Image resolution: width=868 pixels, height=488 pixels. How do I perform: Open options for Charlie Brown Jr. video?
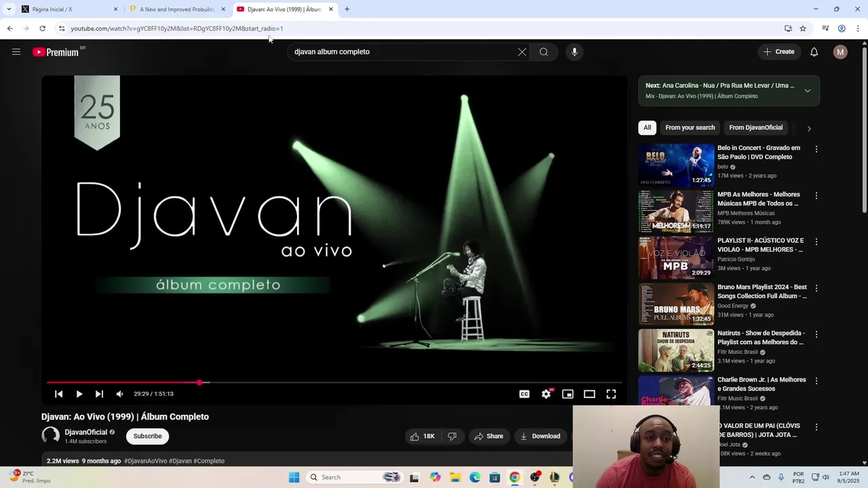[x=816, y=381]
